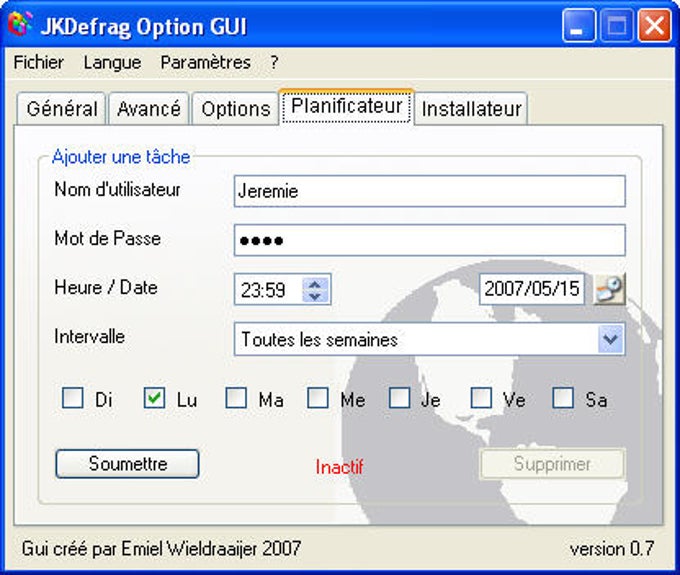Select the Ve (Friday) checkbox
Viewport: 680px width, 575px height.
pos(481,398)
